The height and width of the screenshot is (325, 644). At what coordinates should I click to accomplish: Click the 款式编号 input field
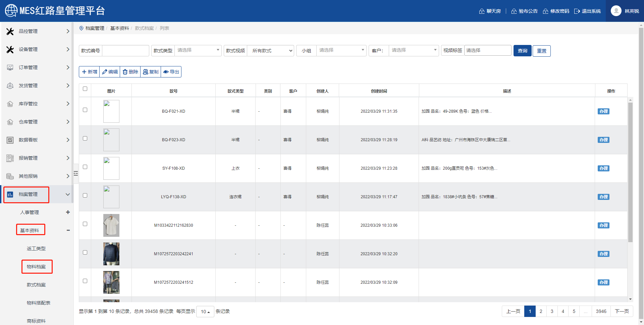[125, 51]
